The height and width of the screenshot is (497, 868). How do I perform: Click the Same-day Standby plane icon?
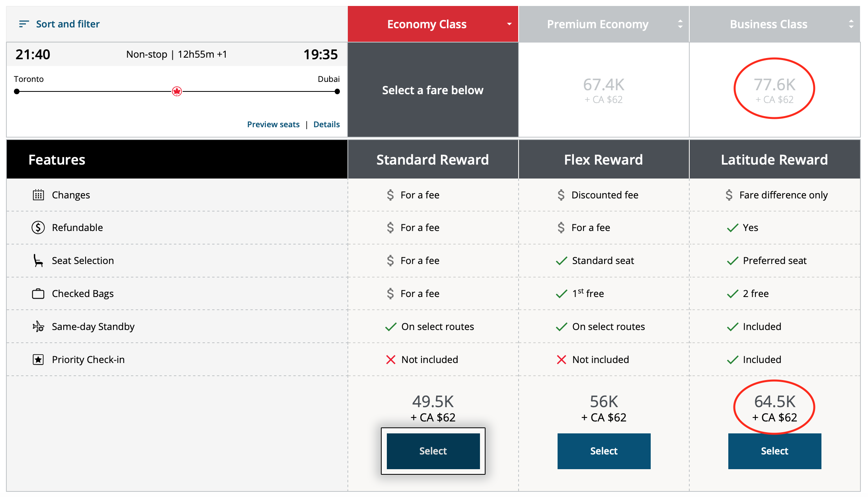click(x=38, y=326)
